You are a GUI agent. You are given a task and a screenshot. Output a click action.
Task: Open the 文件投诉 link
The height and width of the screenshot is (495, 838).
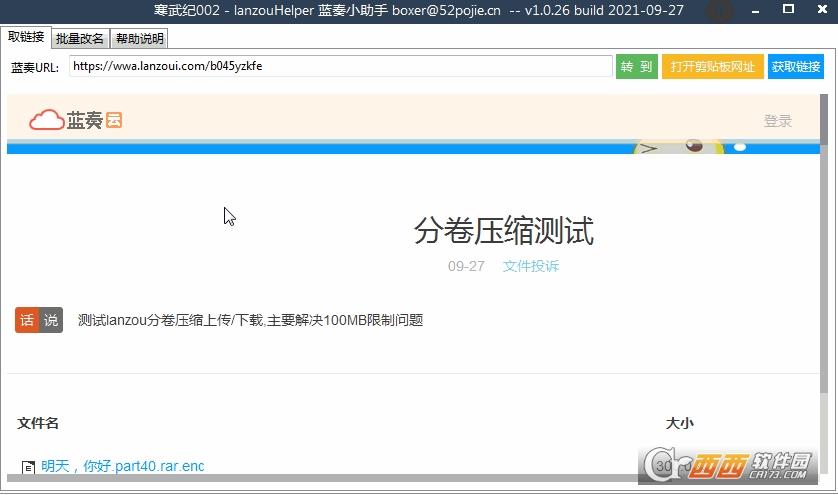[x=531, y=266]
